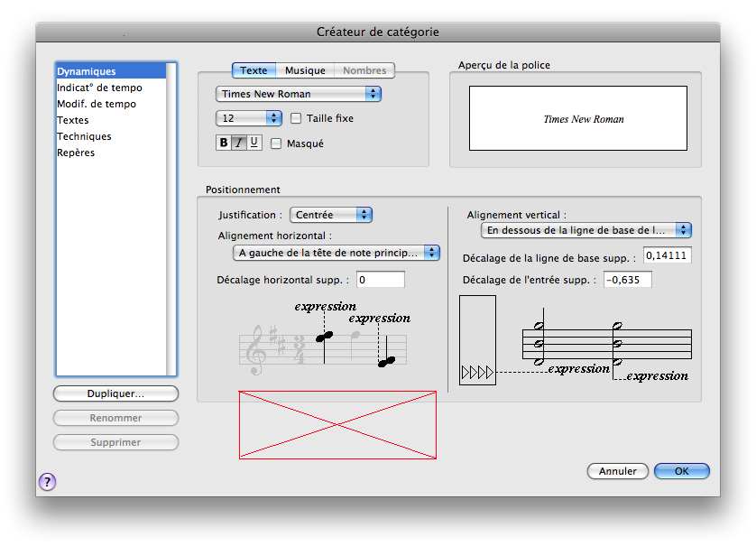The width and height of the screenshot is (756, 546).
Task: Confirm with the OK button
Action: tap(681, 471)
